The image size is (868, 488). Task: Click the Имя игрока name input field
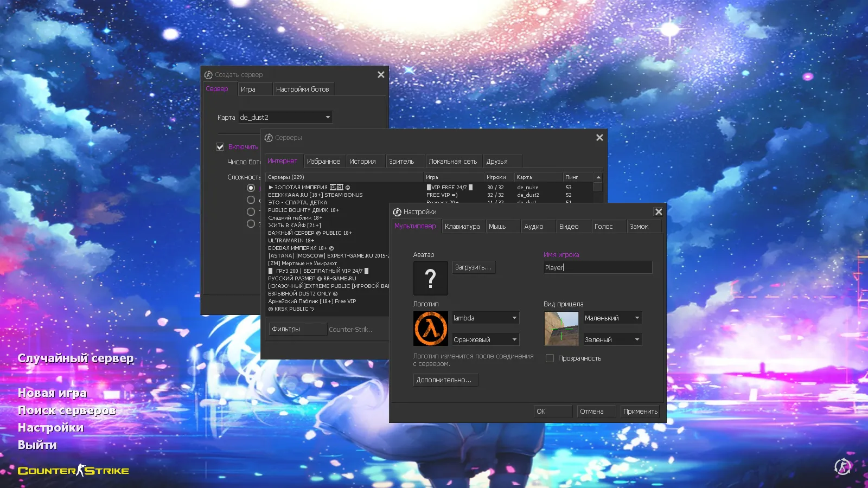(x=597, y=267)
